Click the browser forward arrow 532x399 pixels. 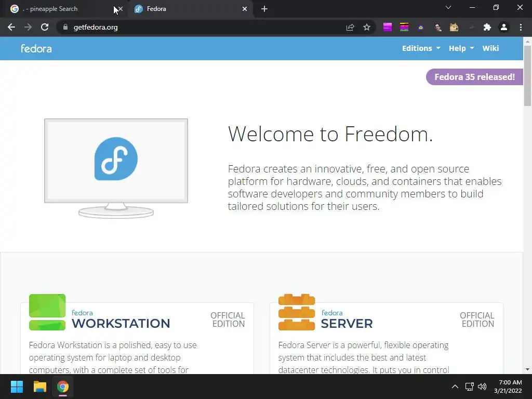click(28, 27)
